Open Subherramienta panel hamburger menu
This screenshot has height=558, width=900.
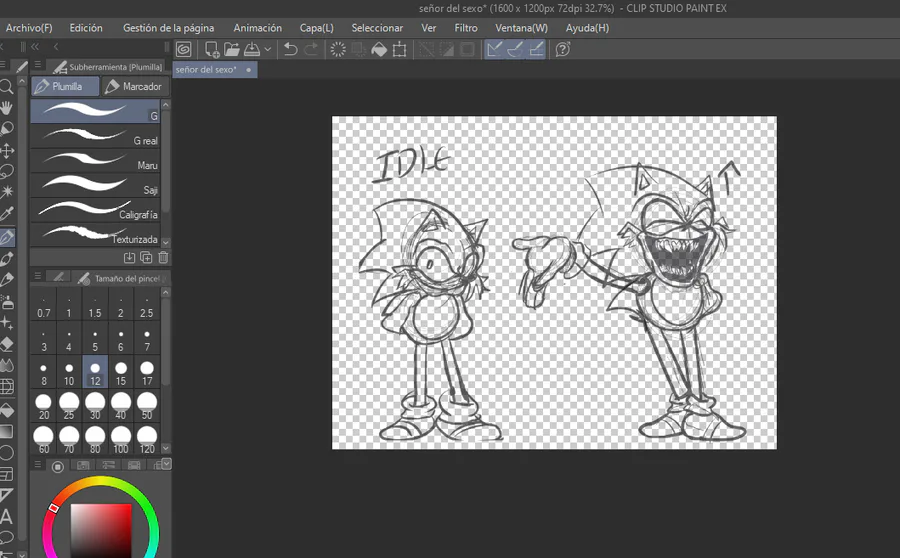(x=37, y=65)
